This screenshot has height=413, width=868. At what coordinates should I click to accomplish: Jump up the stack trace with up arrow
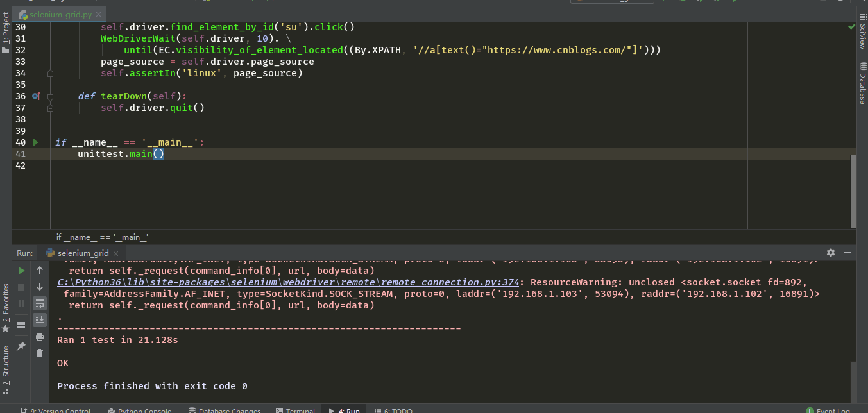coord(40,271)
